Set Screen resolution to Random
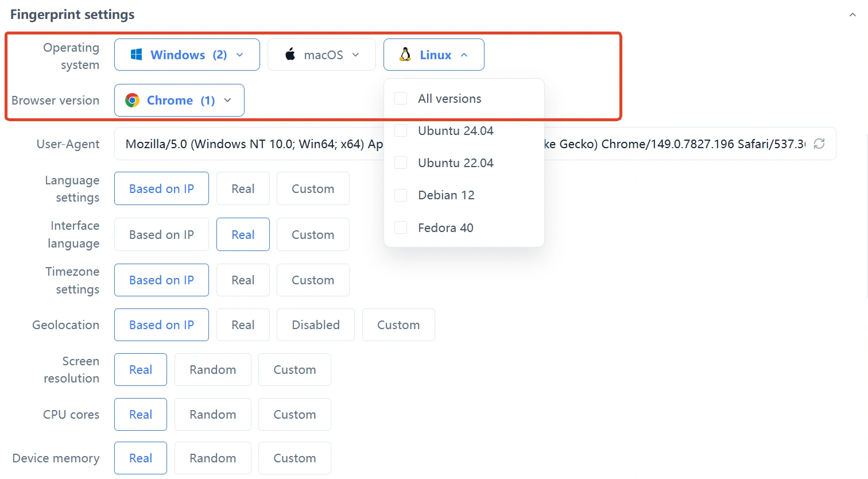868x479 pixels. point(213,369)
